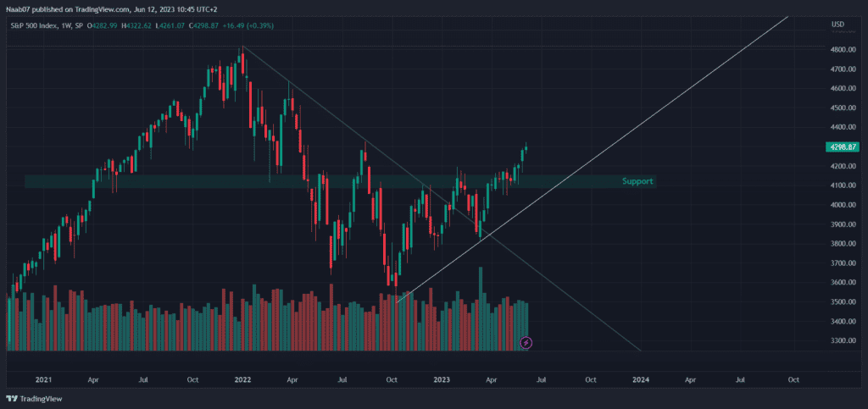Click the purple lightning bolt icon
This screenshot has height=409, width=868.
526,343
